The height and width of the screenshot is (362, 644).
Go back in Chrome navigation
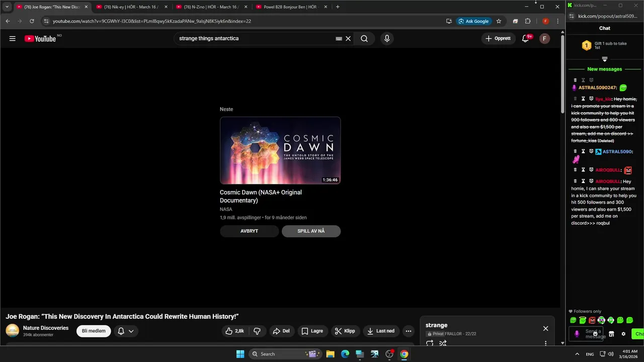coord(8,21)
